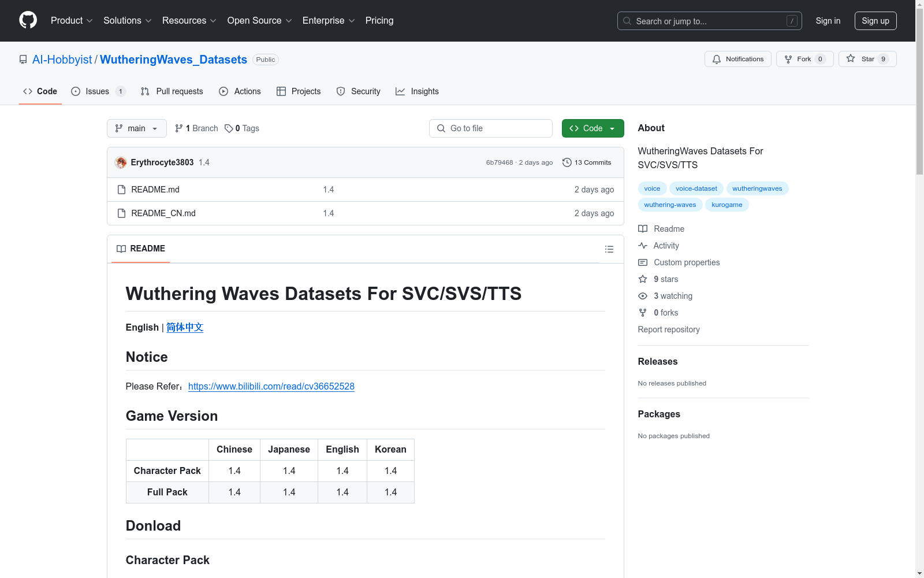Click the search magnifier in header
Viewport: 924px width, 578px height.
click(x=627, y=21)
